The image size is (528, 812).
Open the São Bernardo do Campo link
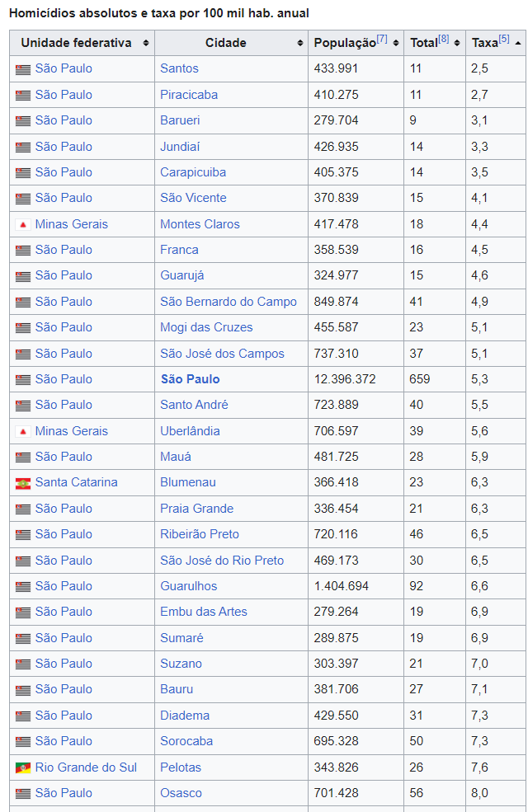click(229, 302)
